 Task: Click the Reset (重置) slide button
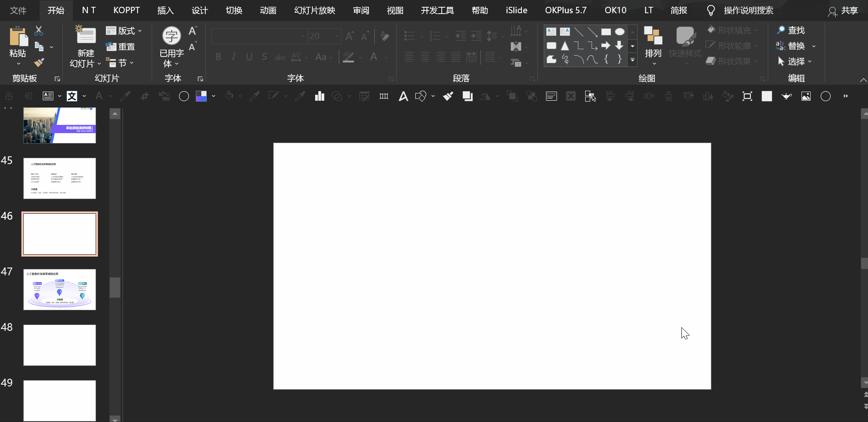[x=121, y=46]
